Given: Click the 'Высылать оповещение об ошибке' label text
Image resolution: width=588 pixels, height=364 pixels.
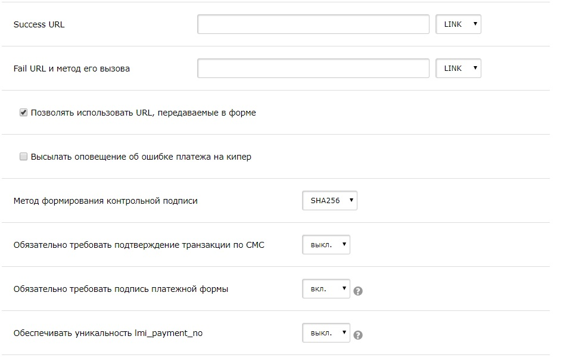Looking at the screenshot, I should tap(141, 157).
